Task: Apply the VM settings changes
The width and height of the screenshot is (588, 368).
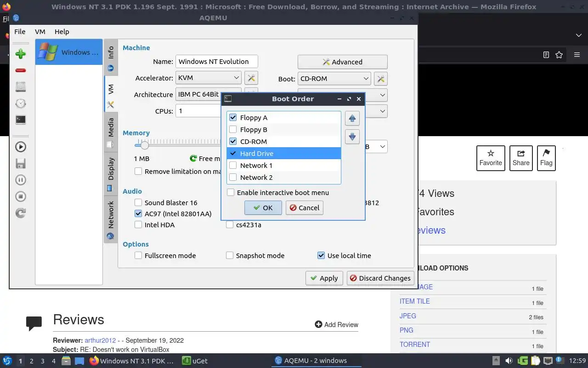Action: click(324, 278)
